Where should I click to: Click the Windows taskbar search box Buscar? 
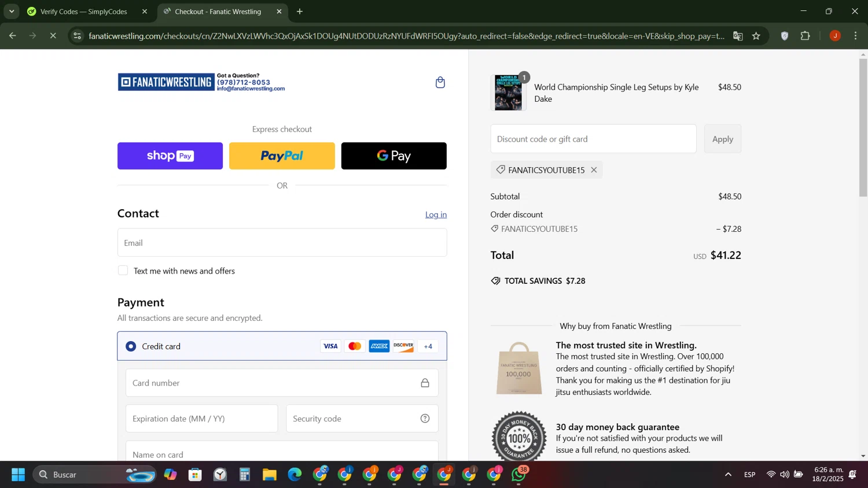pos(95,475)
